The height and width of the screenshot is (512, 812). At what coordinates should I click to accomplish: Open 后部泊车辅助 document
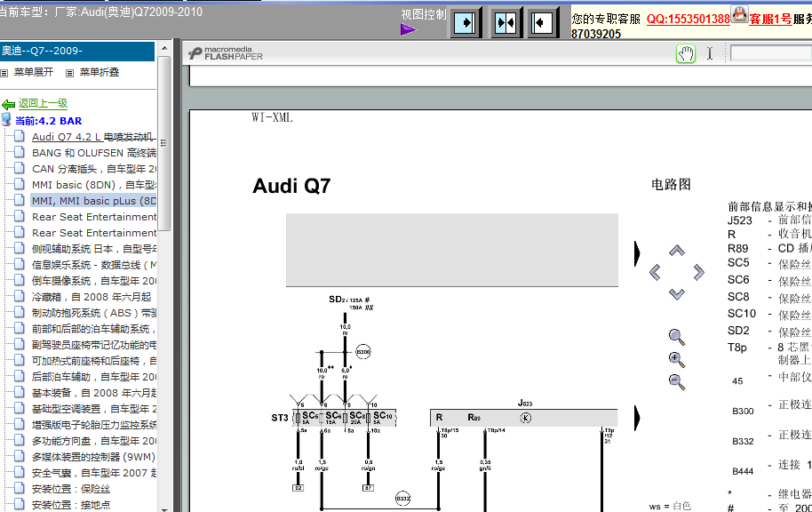(94, 377)
